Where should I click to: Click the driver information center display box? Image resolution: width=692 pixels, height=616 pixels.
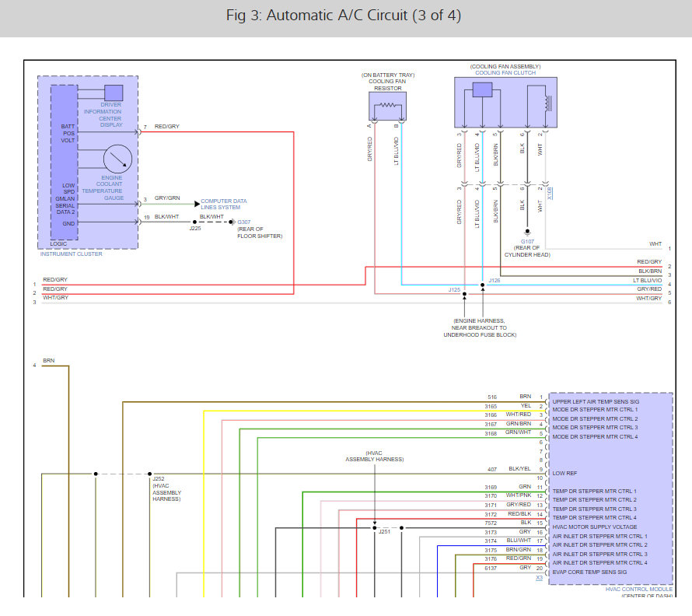pyautogui.click(x=114, y=93)
